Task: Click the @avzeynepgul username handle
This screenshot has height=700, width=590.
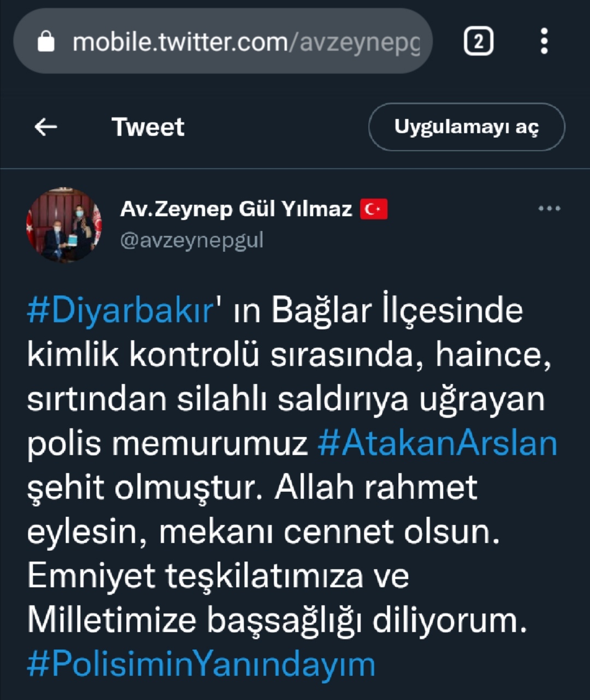Action: 192,240
